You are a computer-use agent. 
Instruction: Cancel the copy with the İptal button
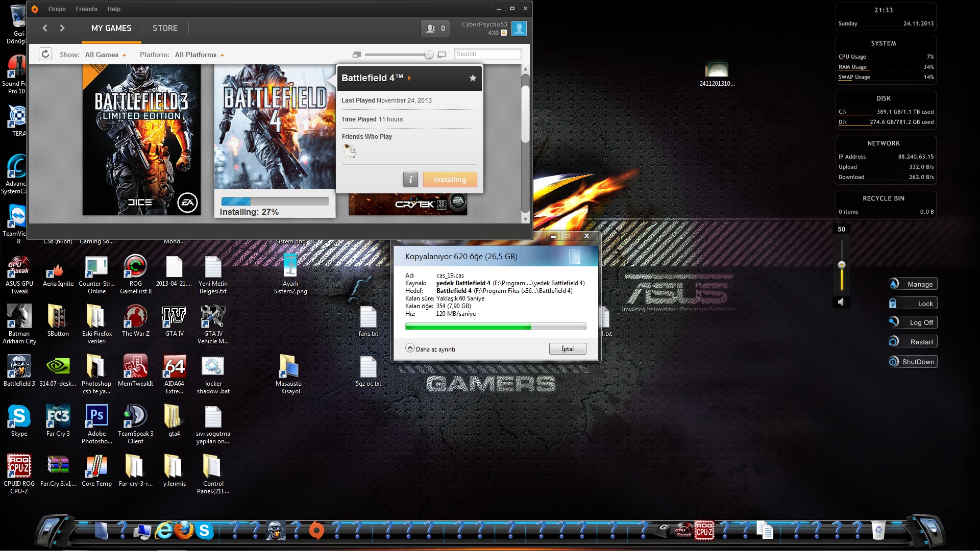tap(568, 349)
